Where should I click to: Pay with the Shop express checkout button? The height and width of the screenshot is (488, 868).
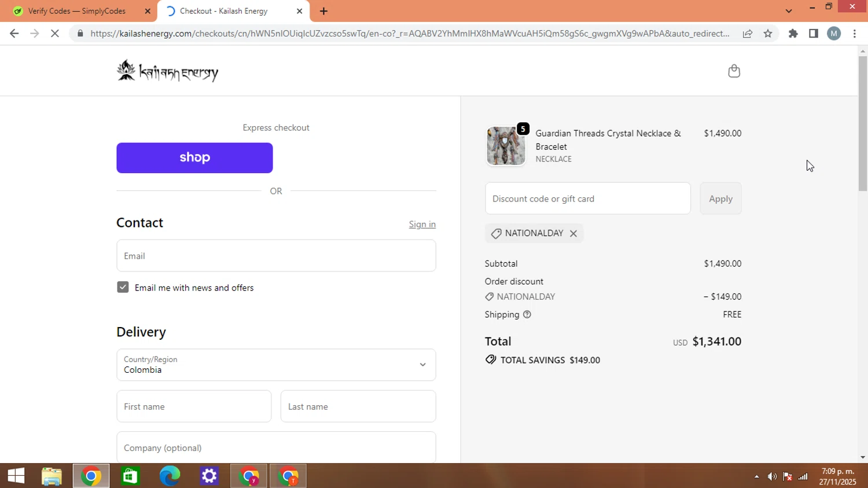coord(194,157)
